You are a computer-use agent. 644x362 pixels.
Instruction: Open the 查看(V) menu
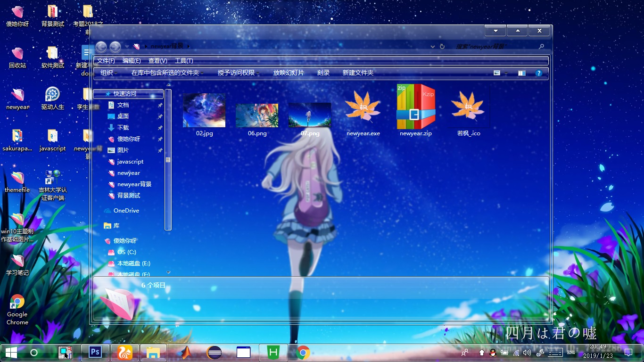(x=158, y=61)
